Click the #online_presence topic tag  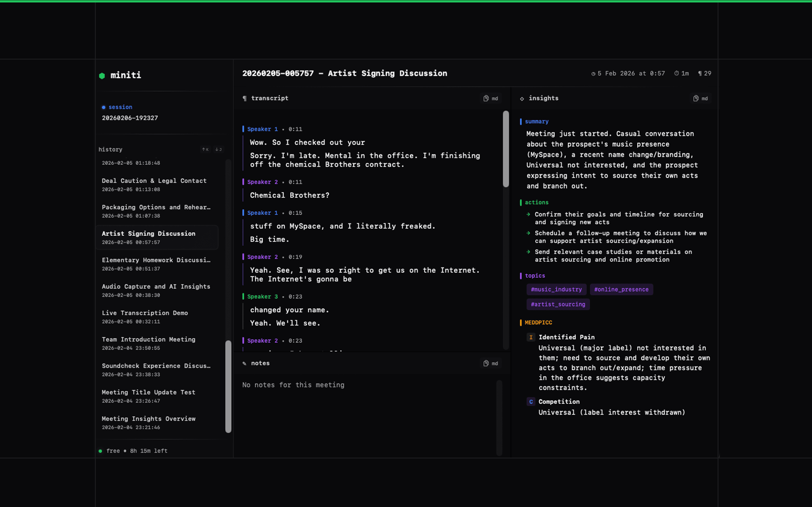point(621,289)
